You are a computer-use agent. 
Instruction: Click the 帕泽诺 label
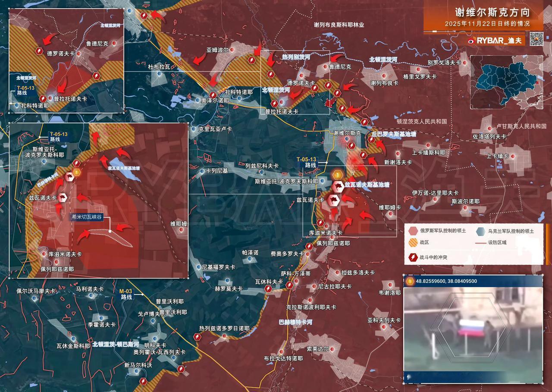coord(250,252)
